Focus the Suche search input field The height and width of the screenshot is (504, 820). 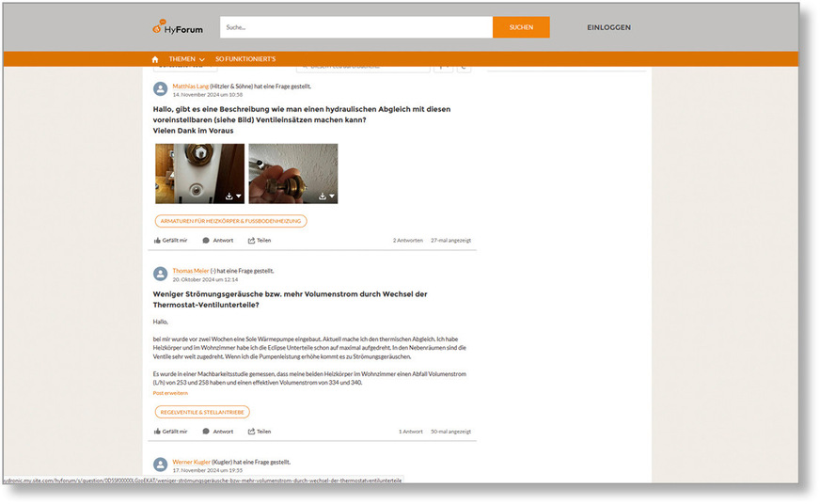pyautogui.click(x=356, y=27)
